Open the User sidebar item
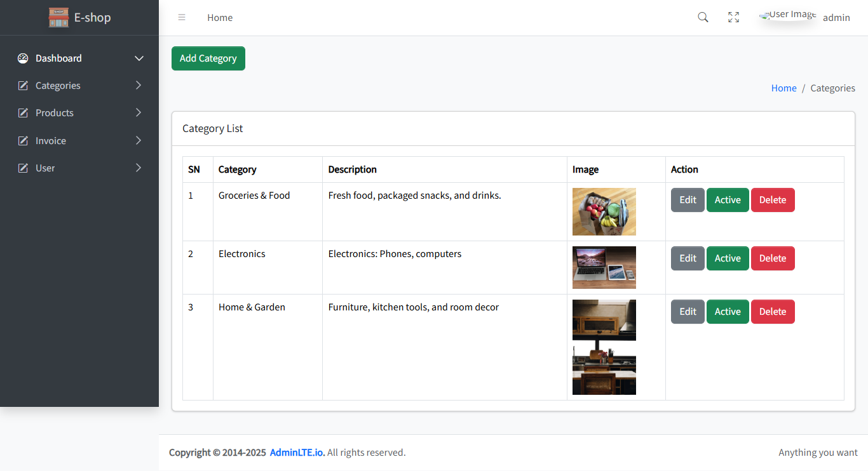The height and width of the screenshot is (471, 868). (81, 168)
